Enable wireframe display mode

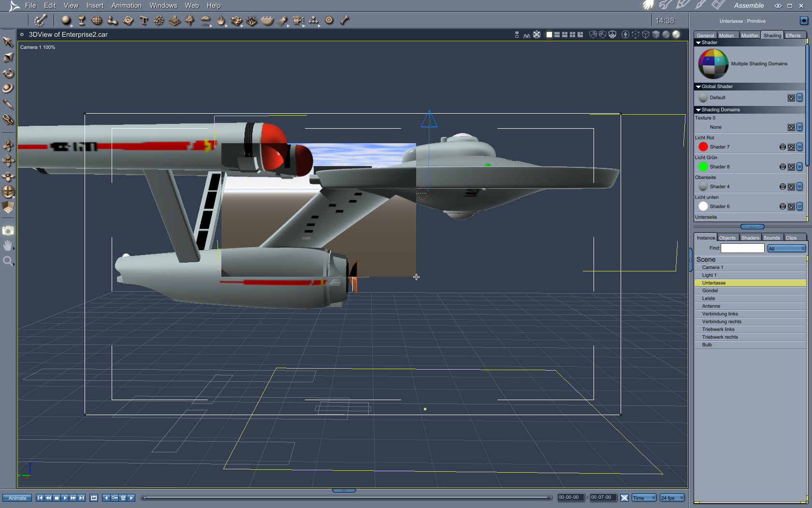coord(645,34)
